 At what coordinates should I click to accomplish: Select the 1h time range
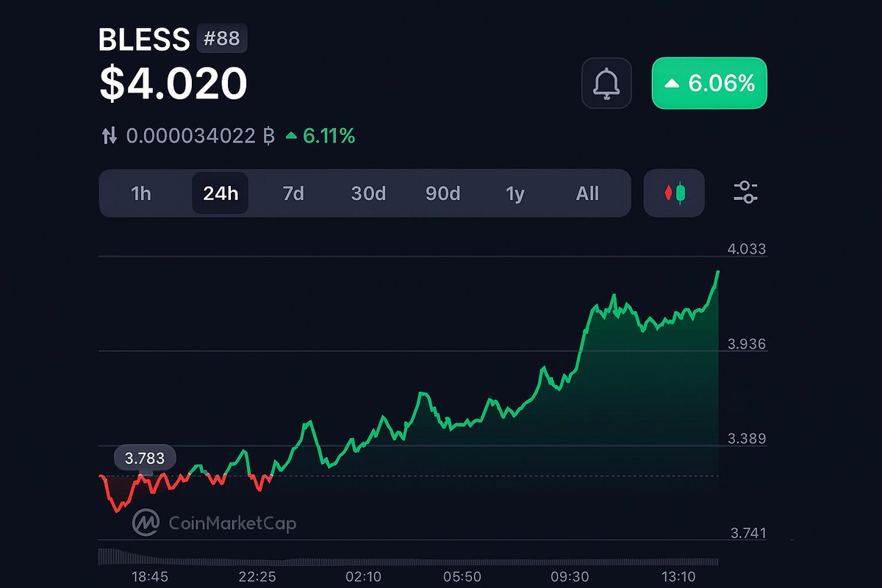click(x=140, y=193)
